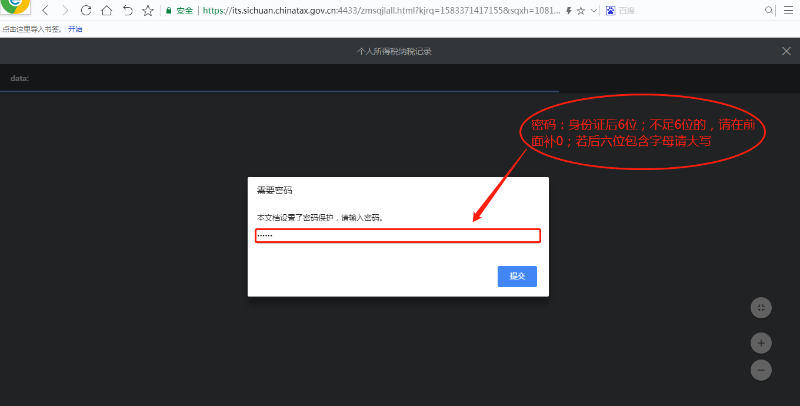Screen dimensions: 800x406
Task: Close the 个人所得税纳税记录 viewer
Action: 786,50
